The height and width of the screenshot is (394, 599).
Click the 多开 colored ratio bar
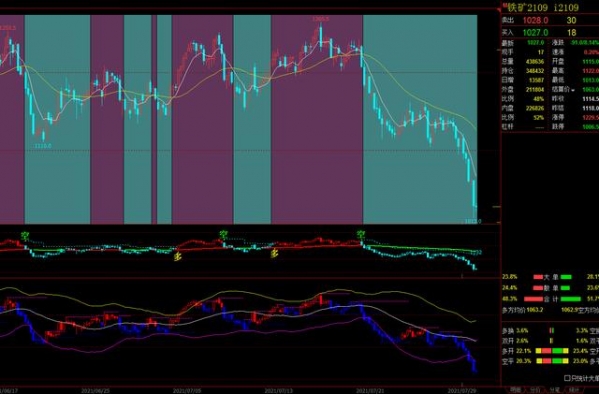[x=552, y=351]
